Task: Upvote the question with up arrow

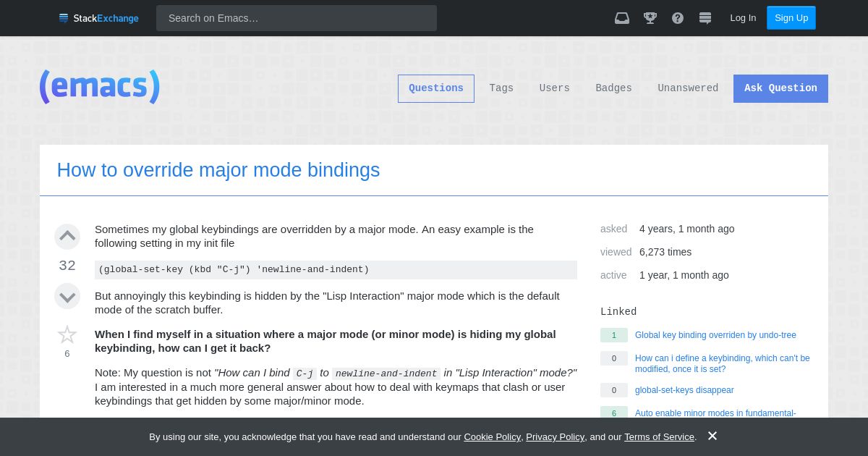Action: 67,236
